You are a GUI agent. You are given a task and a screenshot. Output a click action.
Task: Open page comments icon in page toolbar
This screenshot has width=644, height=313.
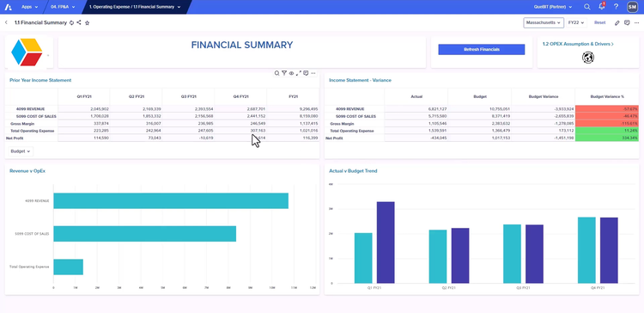(627, 22)
